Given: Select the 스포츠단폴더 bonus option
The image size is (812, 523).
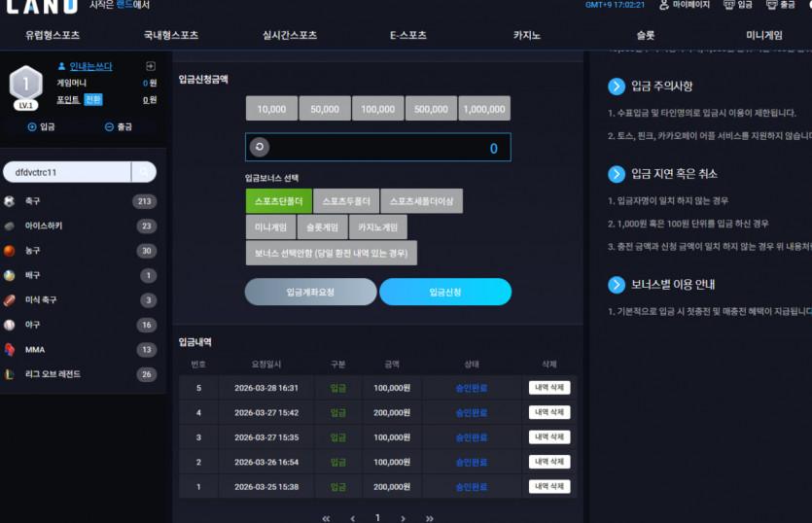Looking at the screenshot, I should pyautogui.click(x=278, y=201).
